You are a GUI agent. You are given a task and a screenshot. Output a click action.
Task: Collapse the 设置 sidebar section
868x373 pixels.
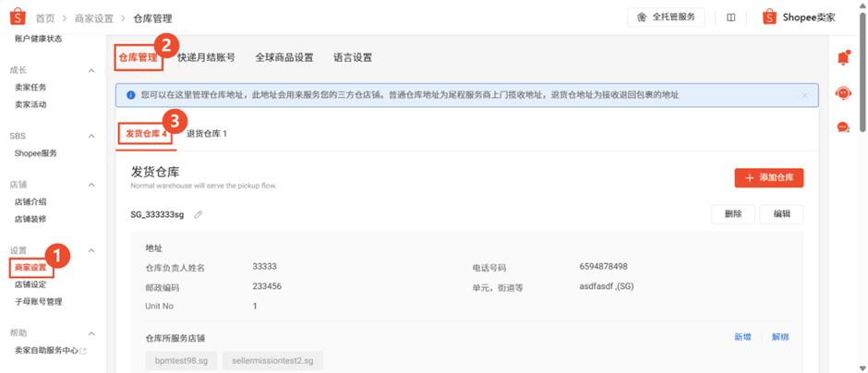92,250
